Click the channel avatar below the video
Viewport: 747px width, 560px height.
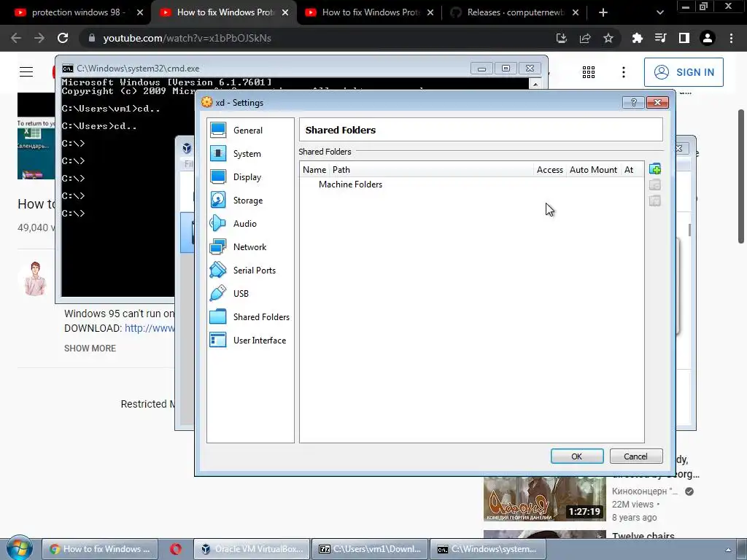pos(35,279)
